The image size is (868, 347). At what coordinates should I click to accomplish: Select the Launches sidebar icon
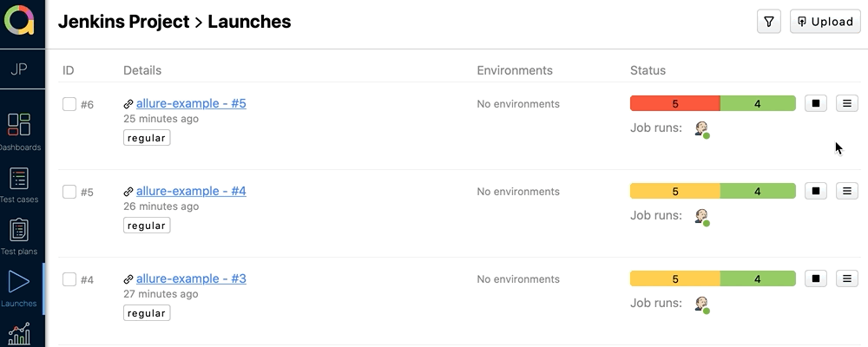pos(19,287)
